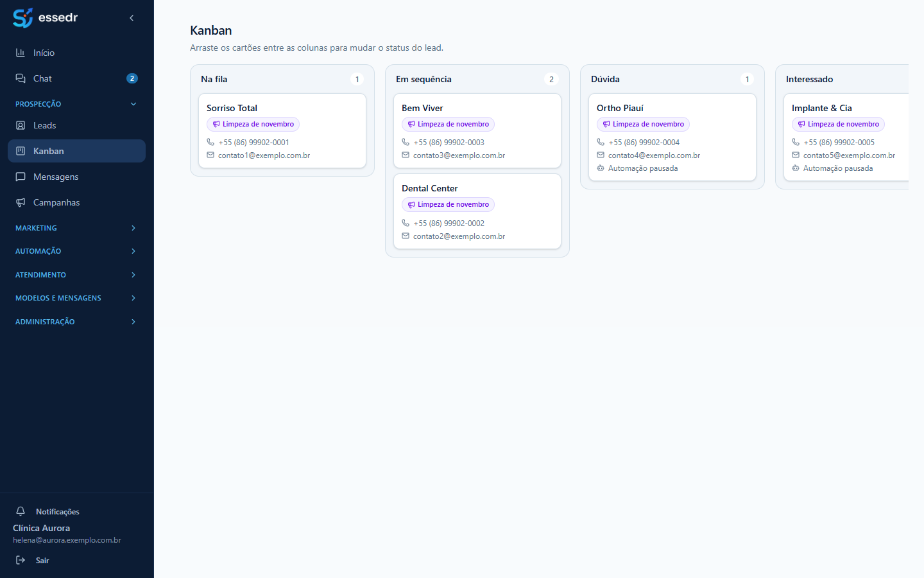Image resolution: width=924 pixels, height=578 pixels.
Task: Go to the Leads page
Action: tap(76, 125)
